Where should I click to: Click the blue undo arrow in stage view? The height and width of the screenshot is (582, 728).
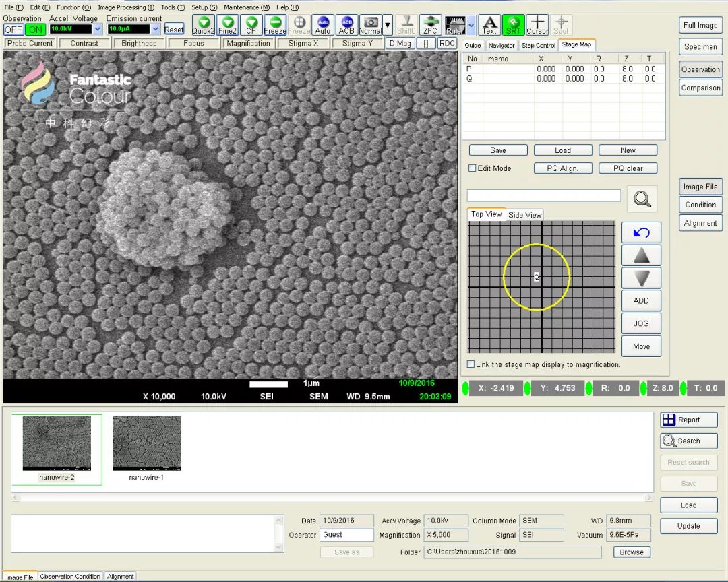pos(641,232)
